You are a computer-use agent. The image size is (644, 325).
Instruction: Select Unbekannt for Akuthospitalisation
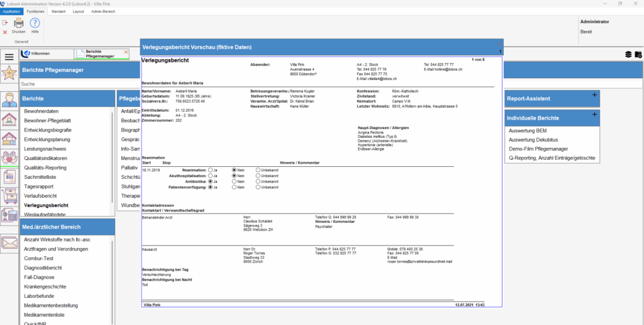pos(258,176)
